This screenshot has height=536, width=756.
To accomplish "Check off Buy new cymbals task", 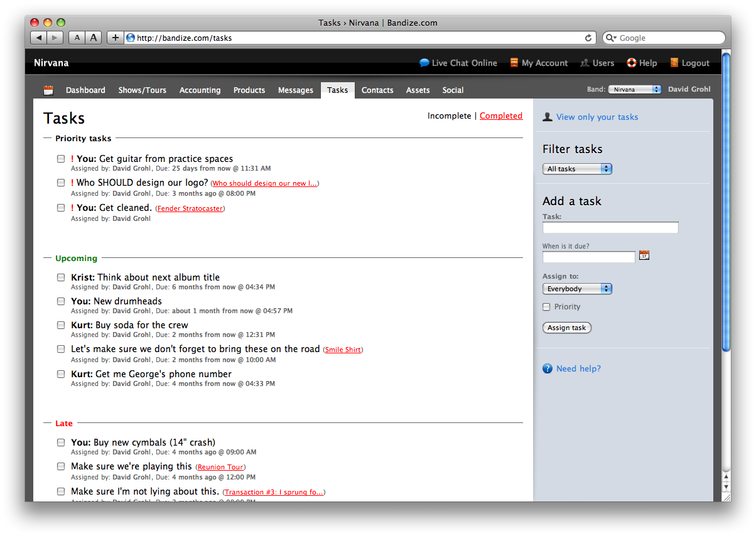I will [x=61, y=442].
